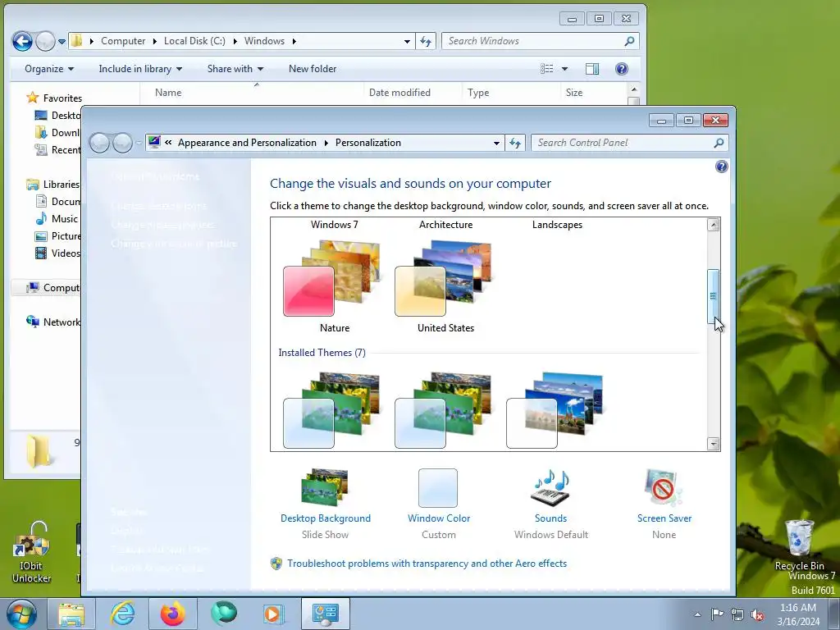
Task: Open the network tray icon
Action: [737, 614]
